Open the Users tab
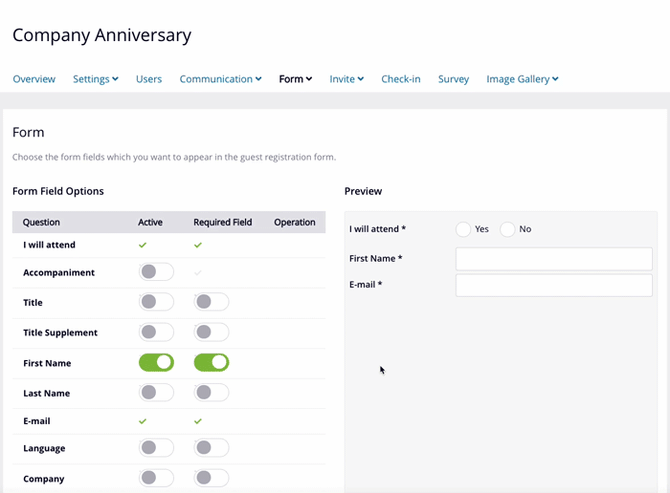670x493 pixels. point(149,79)
